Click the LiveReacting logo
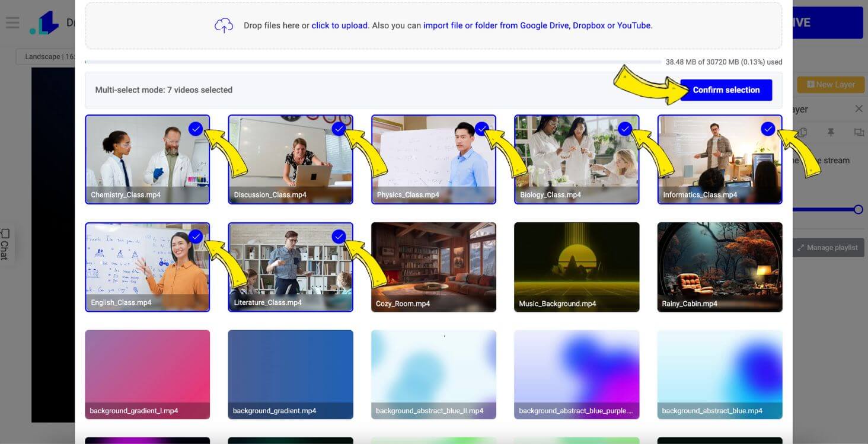The width and height of the screenshot is (868, 444). (x=44, y=23)
